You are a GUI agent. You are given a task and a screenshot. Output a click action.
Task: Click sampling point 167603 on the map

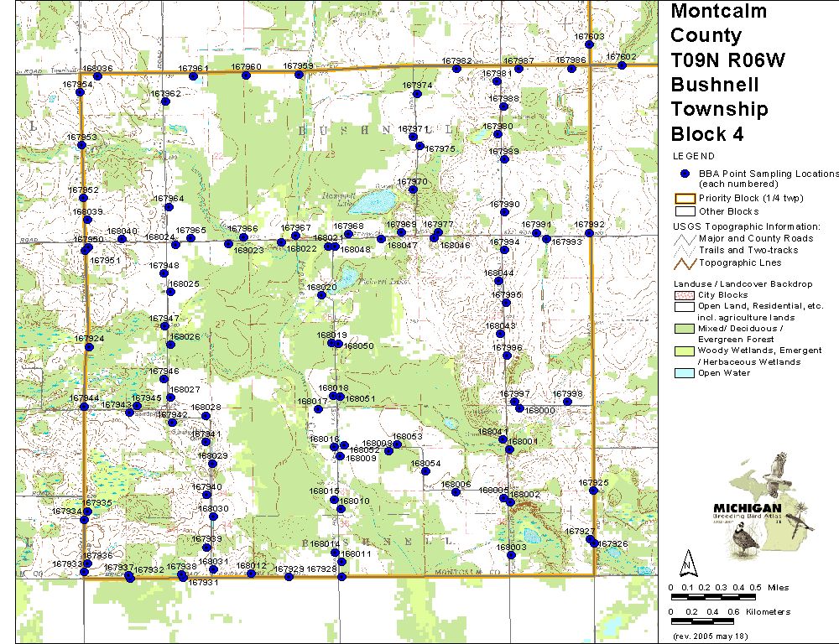590,44
